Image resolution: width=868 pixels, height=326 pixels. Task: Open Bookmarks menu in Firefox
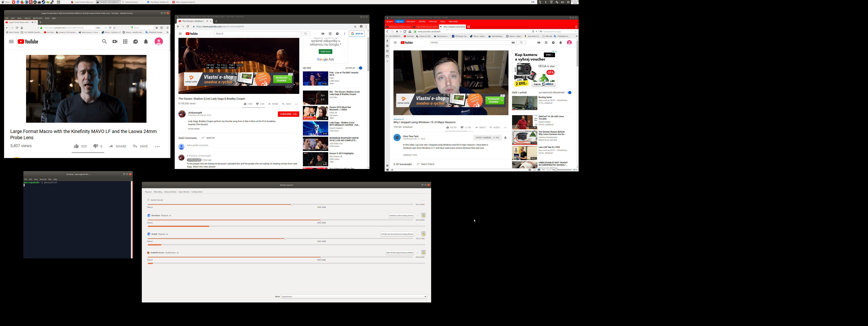click(38, 18)
